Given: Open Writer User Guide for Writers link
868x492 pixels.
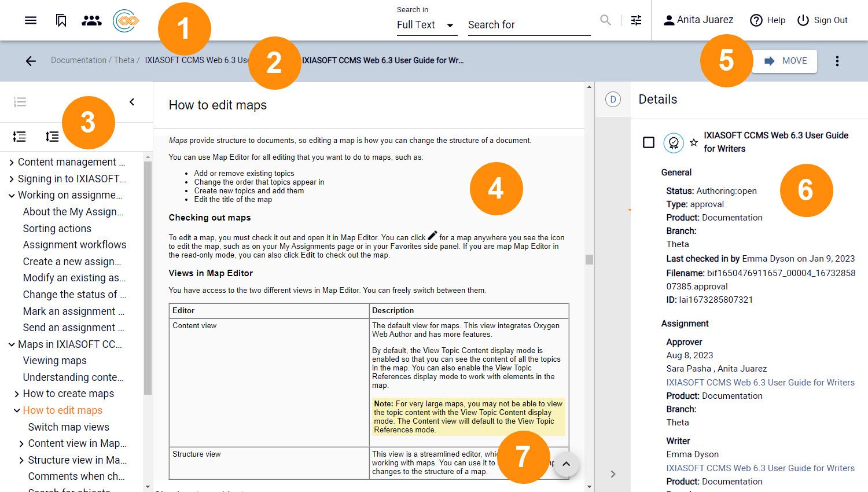Looking at the screenshot, I should (760, 468).
